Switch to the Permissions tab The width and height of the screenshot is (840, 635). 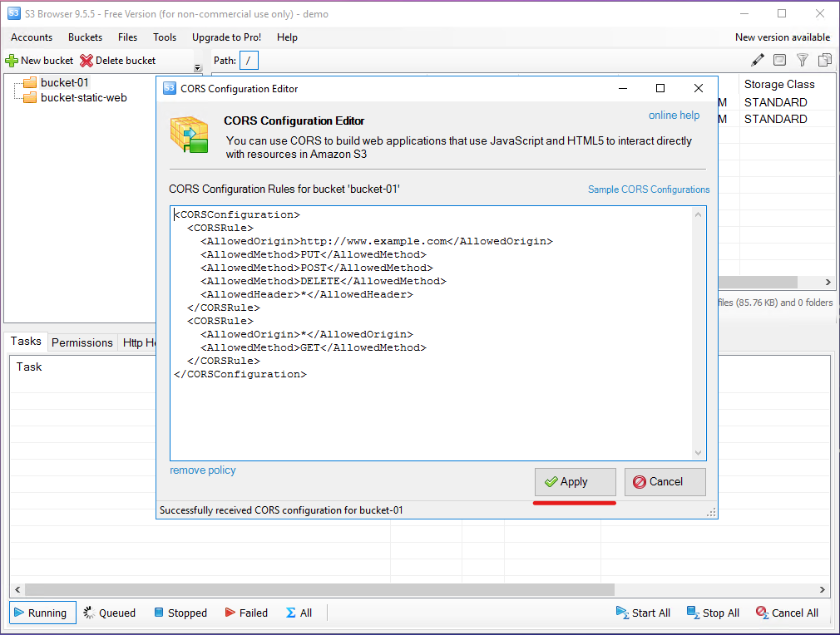click(82, 342)
